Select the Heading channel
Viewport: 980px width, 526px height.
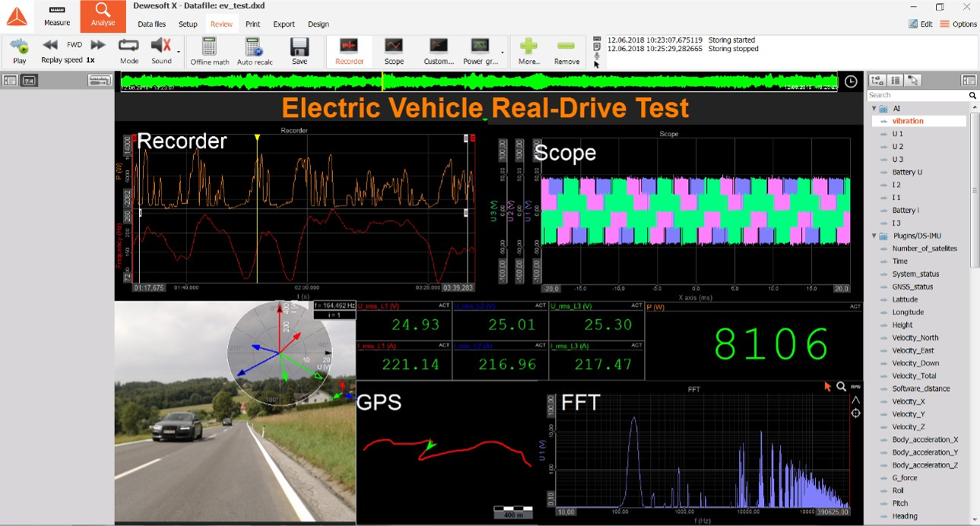[905, 516]
